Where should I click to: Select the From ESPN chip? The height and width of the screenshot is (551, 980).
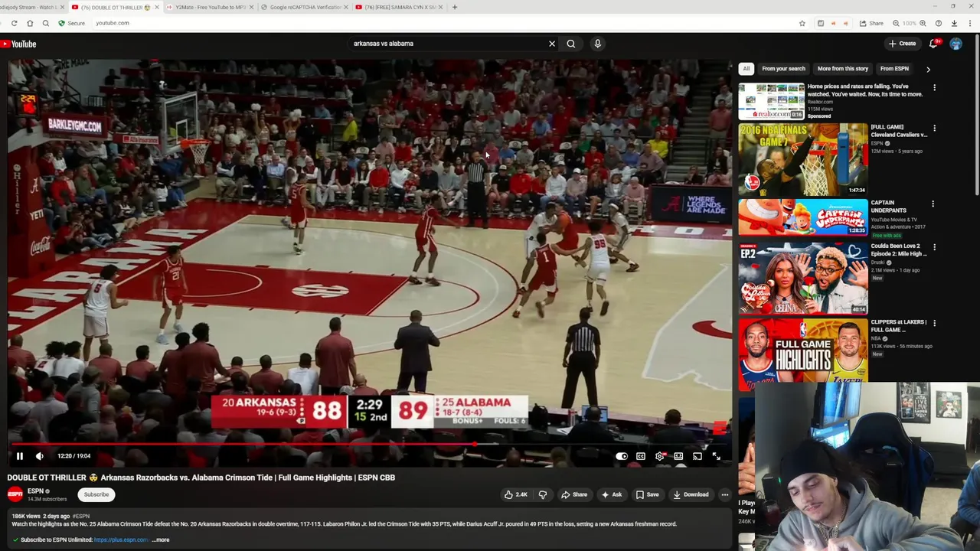894,69
